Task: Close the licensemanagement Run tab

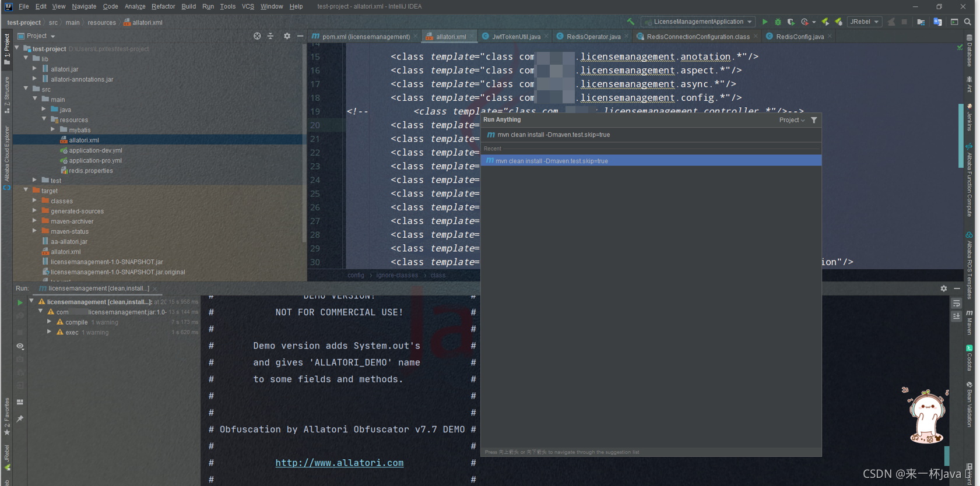Action: click(x=155, y=288)
